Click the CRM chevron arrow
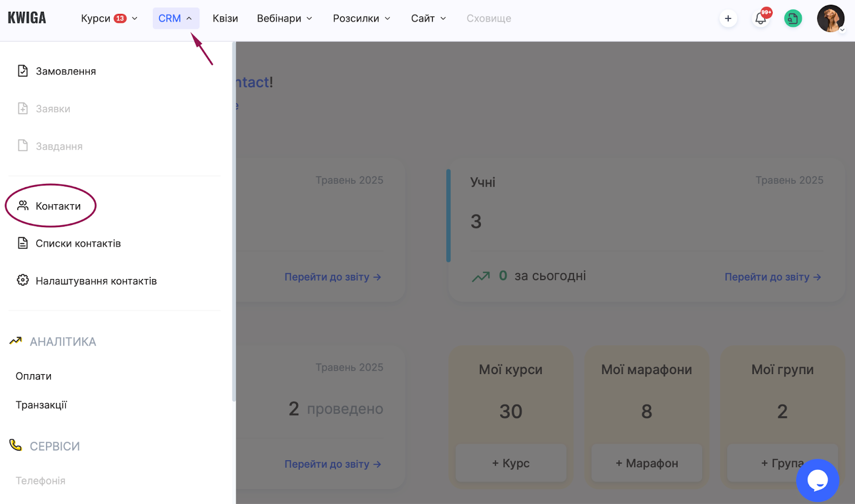The width and height of the screenshot is (855, 504). pos(189,19)
